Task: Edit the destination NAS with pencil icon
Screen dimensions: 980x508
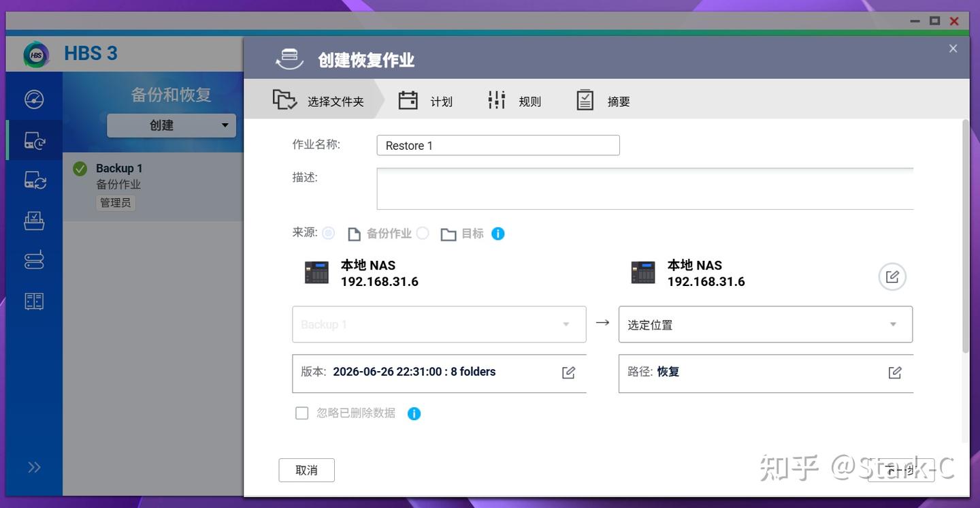Action: (892, 276)
